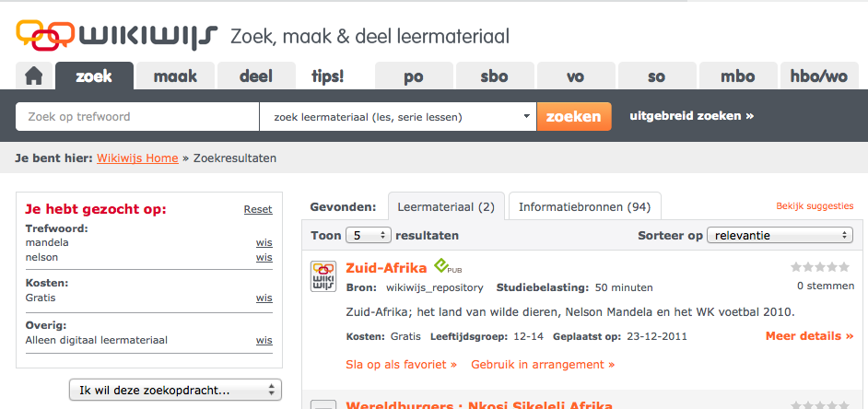The image size is (868, 409).
Task: Rate Zuid-Afrika using the star rating
Action: [820, 267]
